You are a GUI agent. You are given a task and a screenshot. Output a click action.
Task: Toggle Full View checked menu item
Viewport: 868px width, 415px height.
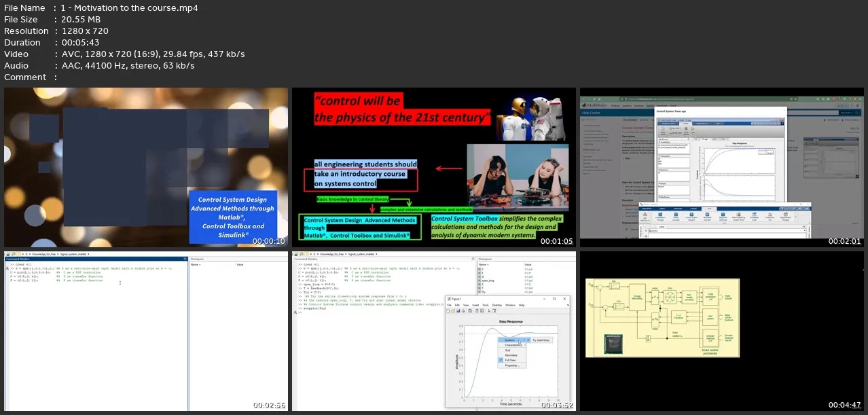click(x=512, y=360)
